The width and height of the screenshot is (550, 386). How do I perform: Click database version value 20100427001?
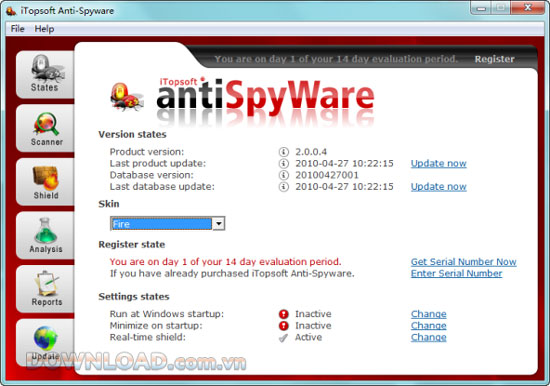coord(327,175)
